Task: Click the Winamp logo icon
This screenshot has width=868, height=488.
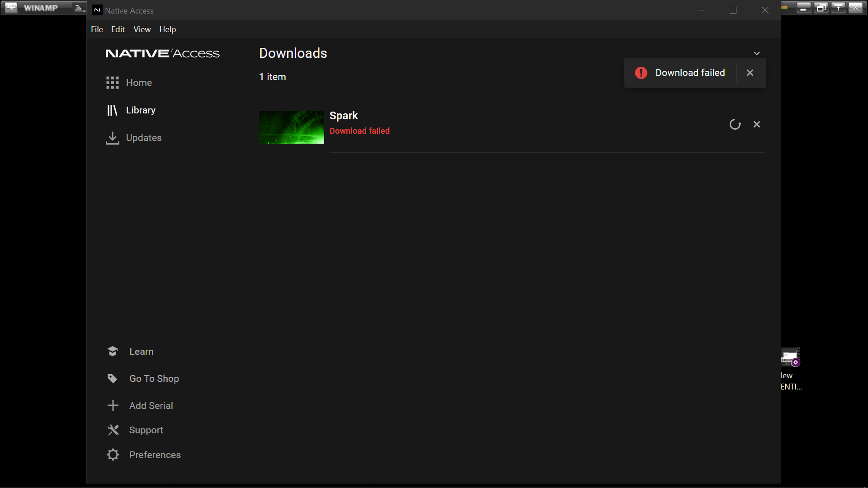Action: [x=11, y=8]
